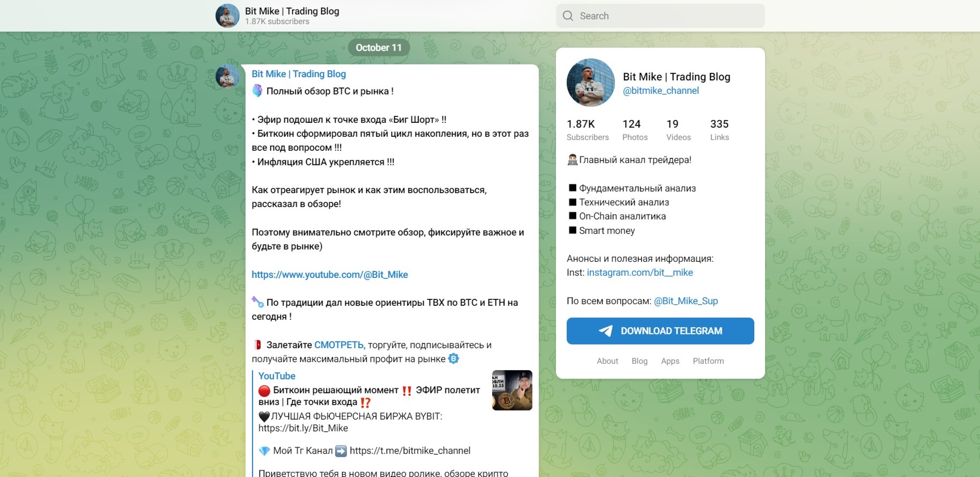Click the header channel title 'Bit Mike | Trading Blog'
The width and height of the screenshot is (980, 477).
292,11
